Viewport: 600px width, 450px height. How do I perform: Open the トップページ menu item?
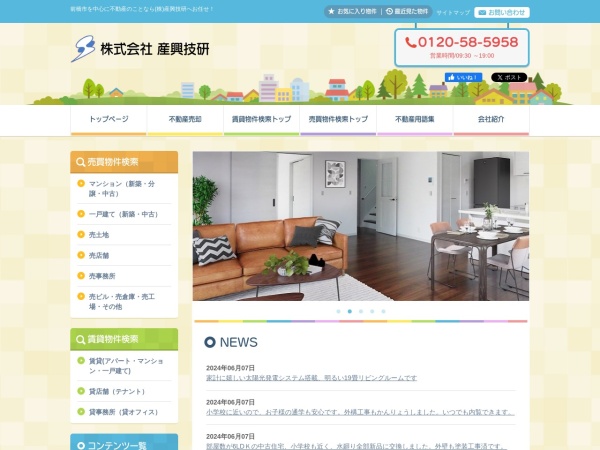point(109,120)
